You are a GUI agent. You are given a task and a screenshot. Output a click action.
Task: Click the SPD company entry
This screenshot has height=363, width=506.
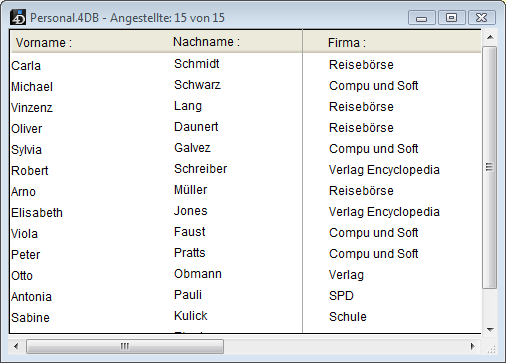341,296
